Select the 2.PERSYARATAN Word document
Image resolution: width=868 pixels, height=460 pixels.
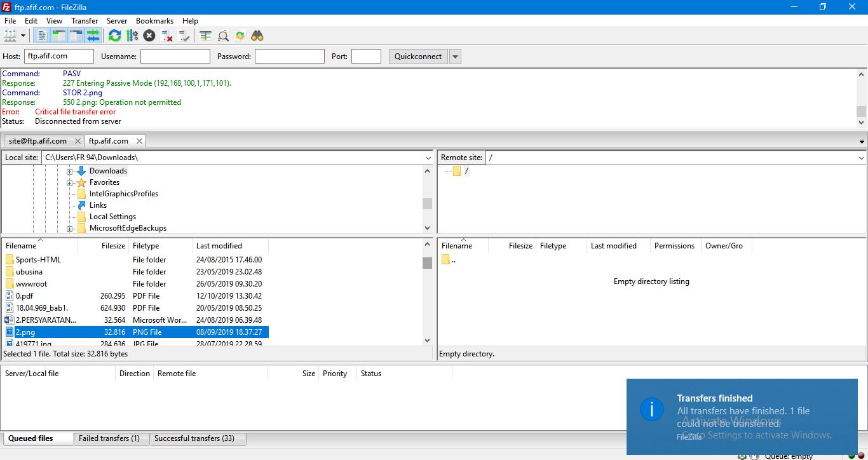[x=136, y=320]
